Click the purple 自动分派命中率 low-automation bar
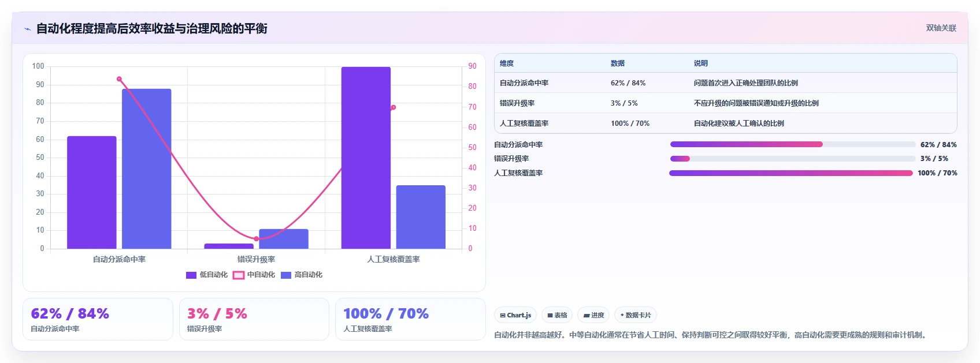 (x=92, y=192)
